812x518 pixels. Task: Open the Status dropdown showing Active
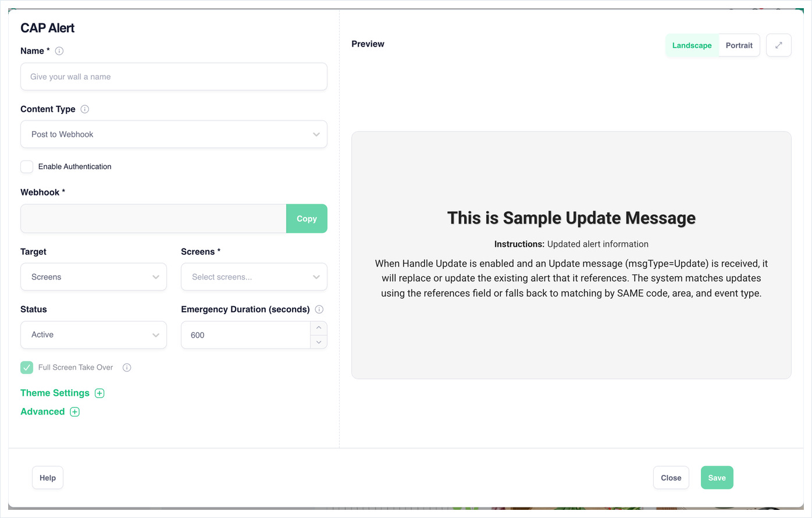[94, 335]
